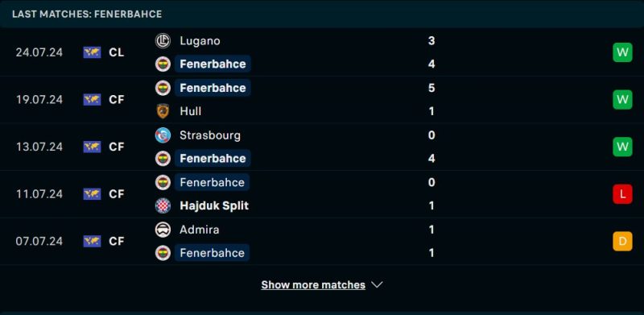Click the Hajduk Split crest icon

click(163, 205)
